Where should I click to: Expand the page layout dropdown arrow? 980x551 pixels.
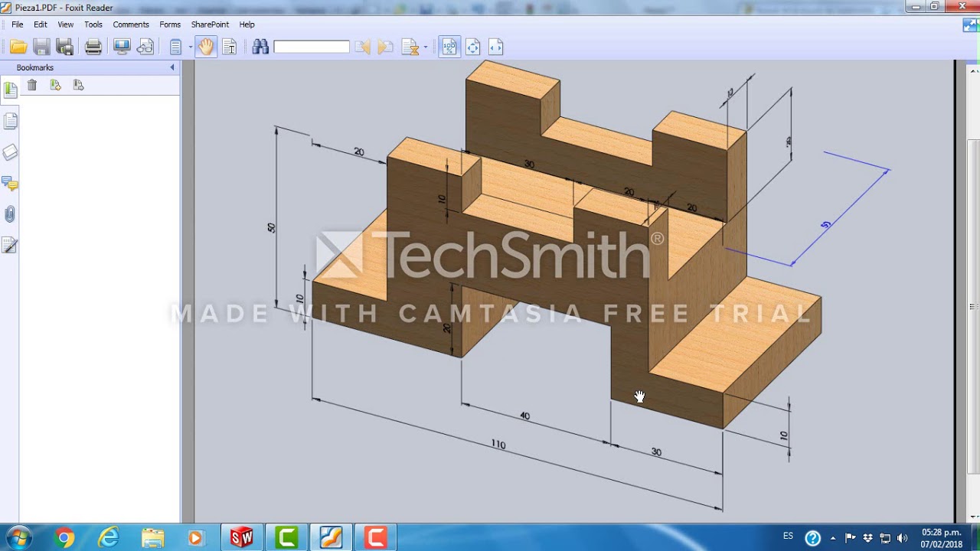coord(190,47)
